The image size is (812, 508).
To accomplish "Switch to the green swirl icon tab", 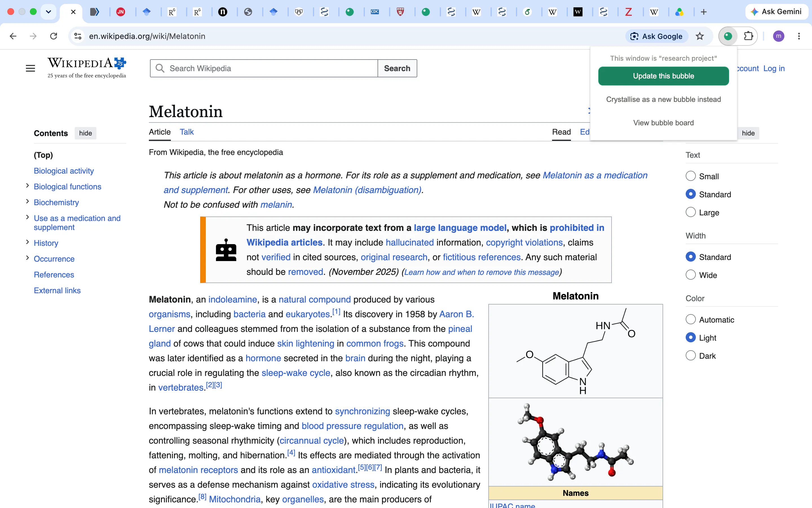I will 527,12.
